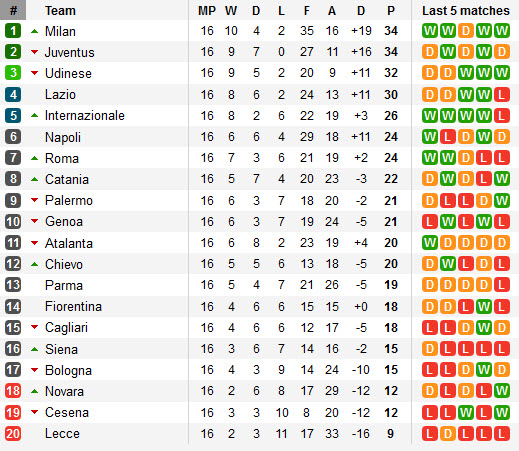This screenshot has width=519, height=451.
Task: Click the # rank column header
Action: tap(13, 10)
